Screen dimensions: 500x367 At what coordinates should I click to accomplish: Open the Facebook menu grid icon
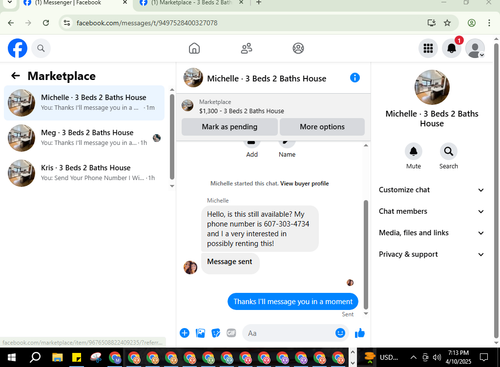pyautogui.click(x=428, y=48)
